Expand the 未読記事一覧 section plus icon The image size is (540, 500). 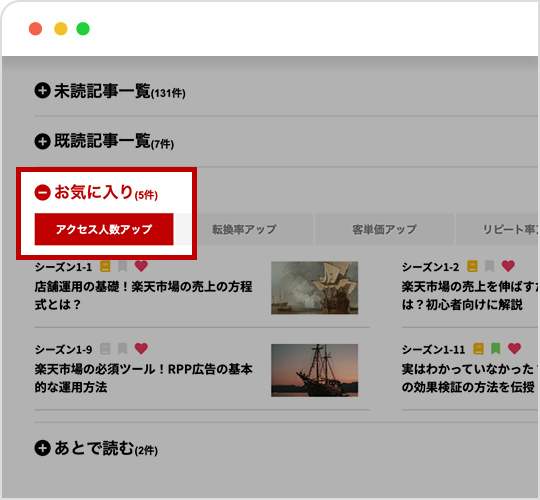(42, 91)
